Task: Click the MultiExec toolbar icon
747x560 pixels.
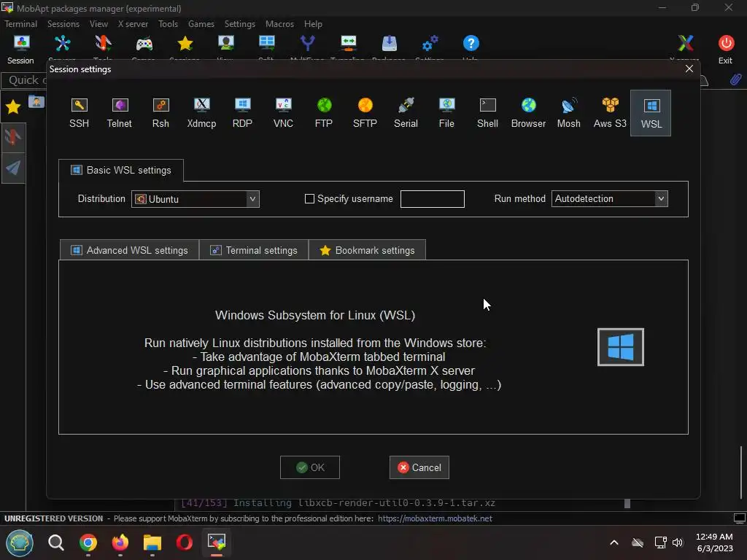Action: (308, 44)
